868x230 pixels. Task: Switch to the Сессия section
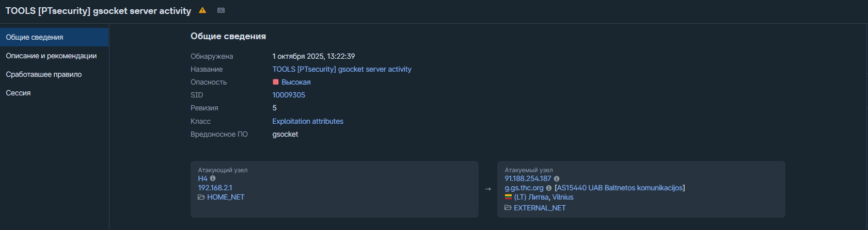tap(19, 93)
